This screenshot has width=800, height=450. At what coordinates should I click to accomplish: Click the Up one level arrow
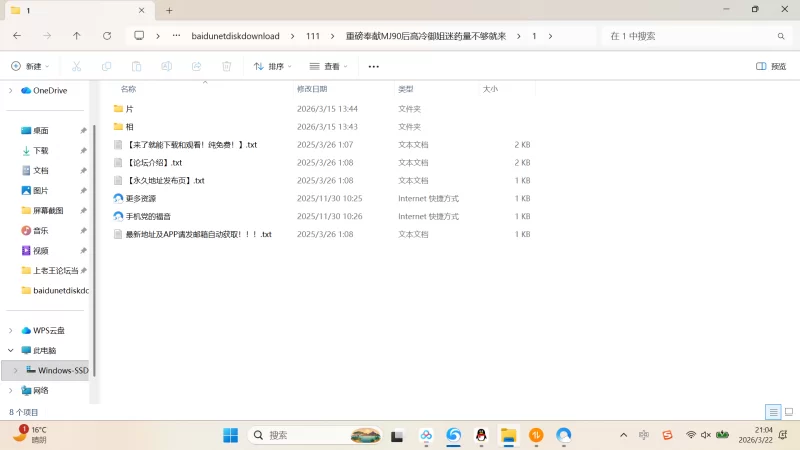(77, 36)
